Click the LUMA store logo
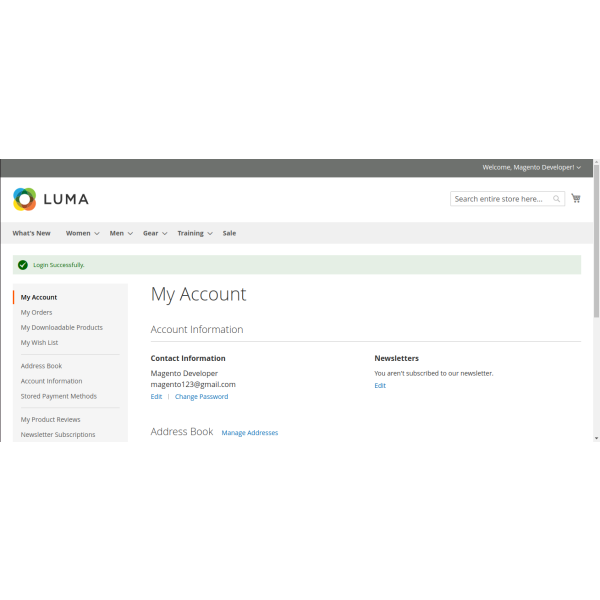The width and height of the screenshot is (600, 600). click(51, 199)
